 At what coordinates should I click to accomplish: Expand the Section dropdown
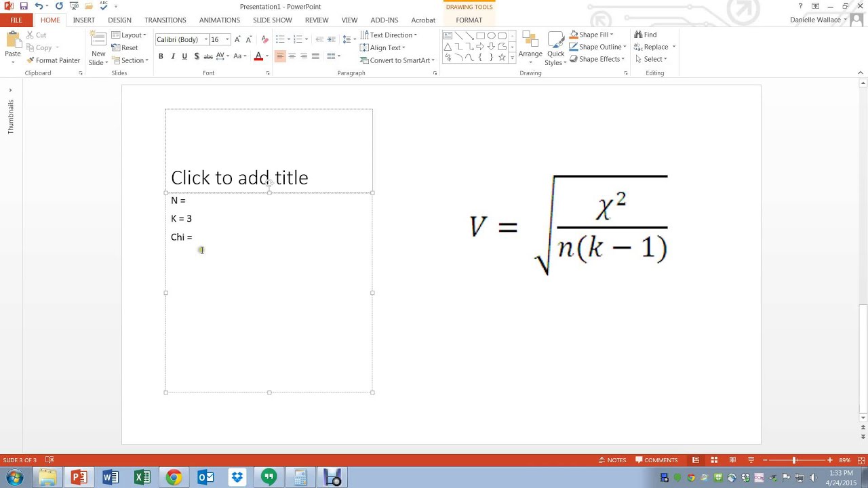(x=130, y=60)
